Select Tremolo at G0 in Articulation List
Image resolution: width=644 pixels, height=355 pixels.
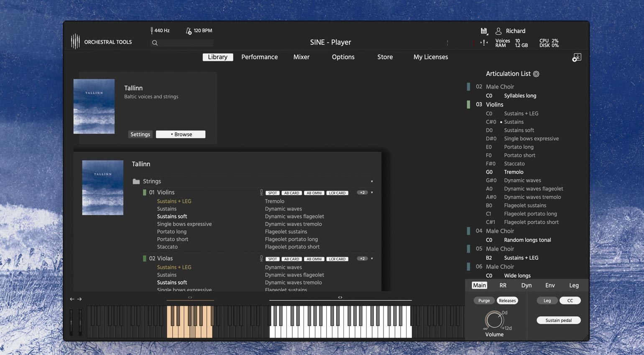514,172
